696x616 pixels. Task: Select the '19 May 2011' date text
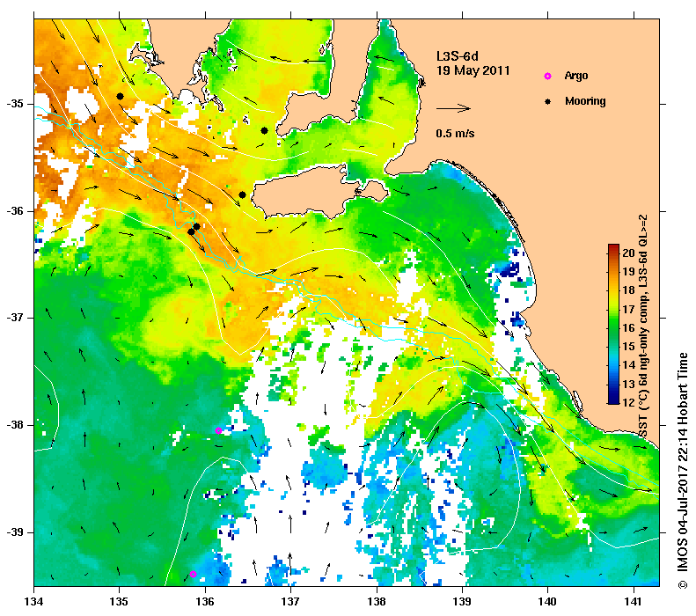click(473, 70)
